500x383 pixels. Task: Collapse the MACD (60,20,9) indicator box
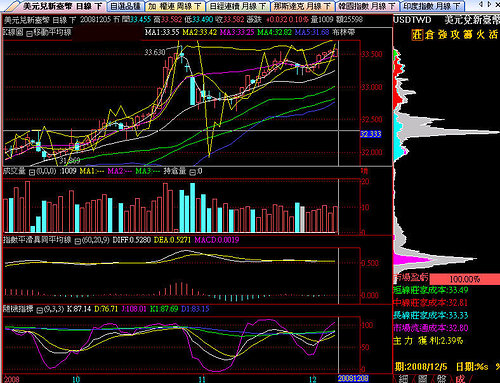point(77,241)
